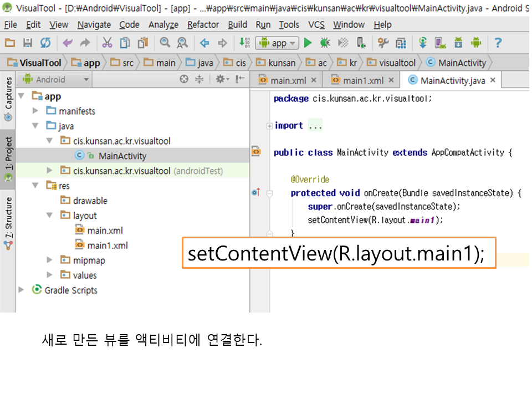
Task: Run the app with green play button
Action: (308, 43)
